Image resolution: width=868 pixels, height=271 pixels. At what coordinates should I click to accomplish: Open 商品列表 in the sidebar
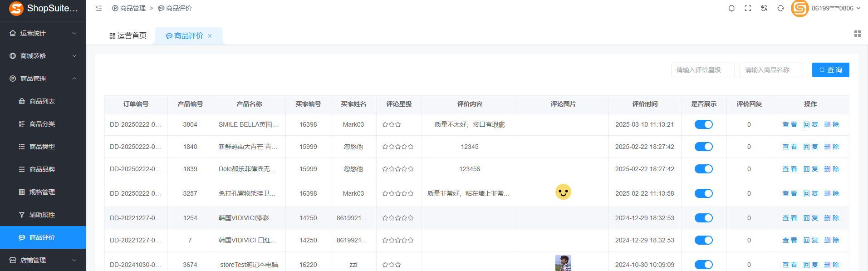[x=42, y=101]
